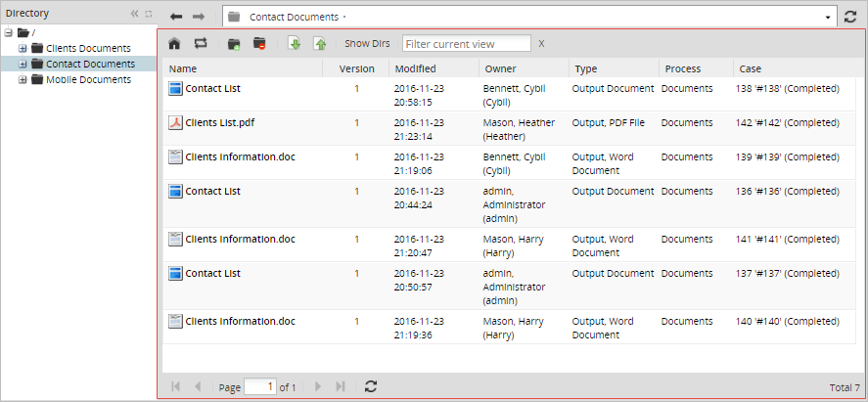Click the green upload arrow icon

point(319,44)
